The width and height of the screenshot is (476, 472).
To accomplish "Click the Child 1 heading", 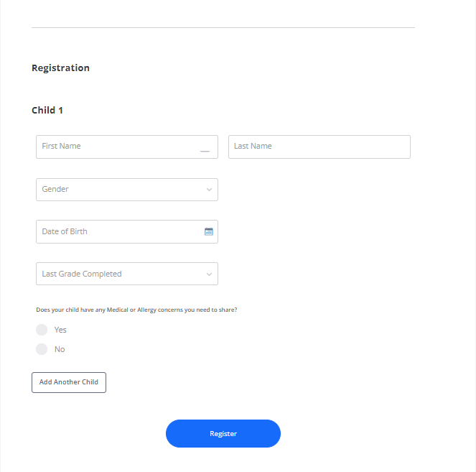I will (x=47, y=111).
